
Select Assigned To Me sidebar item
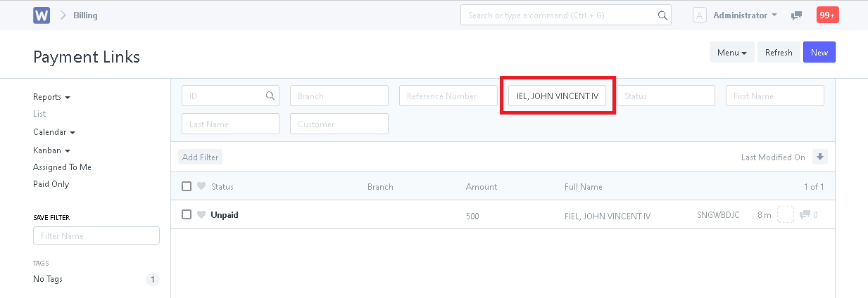pyautogui.click(x=62, y=167)
